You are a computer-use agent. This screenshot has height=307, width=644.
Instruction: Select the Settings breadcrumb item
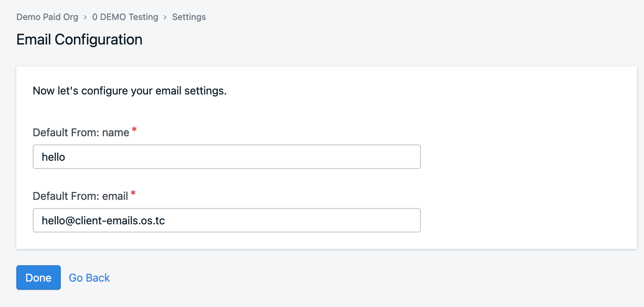coord(189,17)
